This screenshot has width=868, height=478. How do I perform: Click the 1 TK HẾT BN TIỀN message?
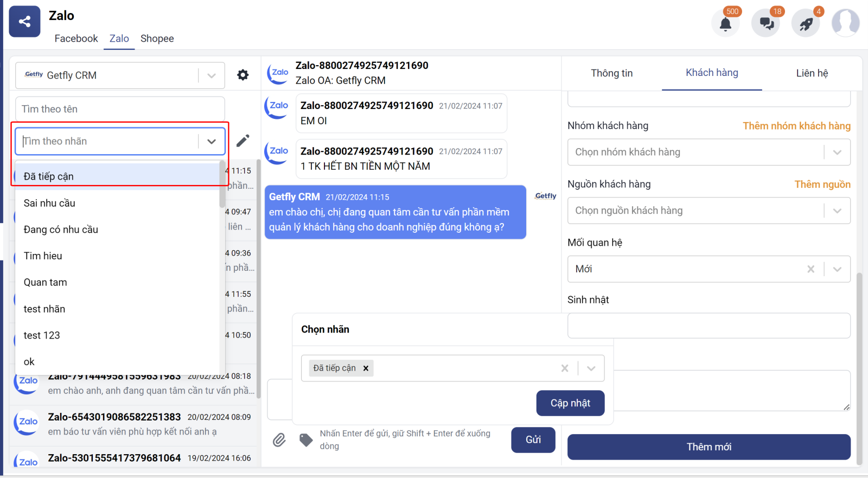401,159
